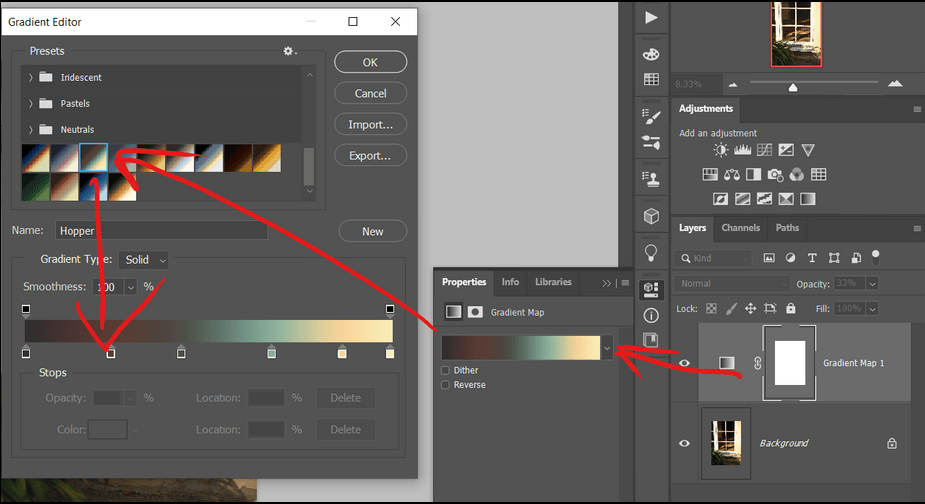Hide the Gradient Map 1 layer

685,363
